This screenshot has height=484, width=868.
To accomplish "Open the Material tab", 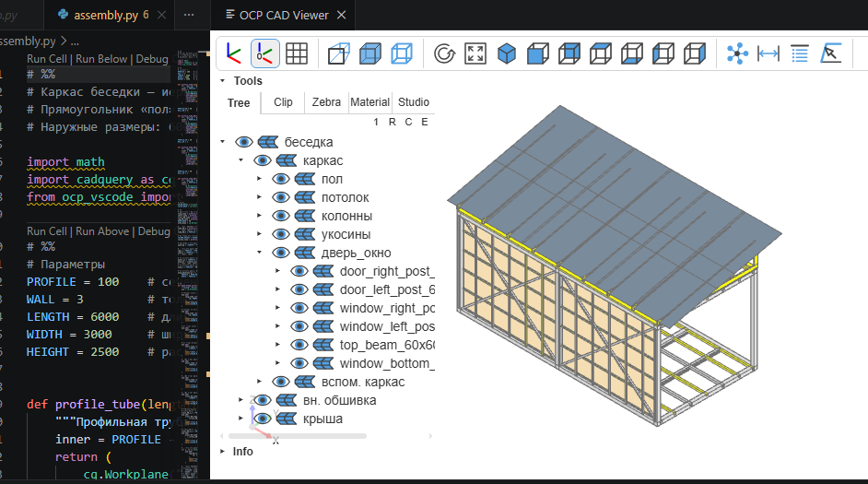I will click(x=369, y=102).
